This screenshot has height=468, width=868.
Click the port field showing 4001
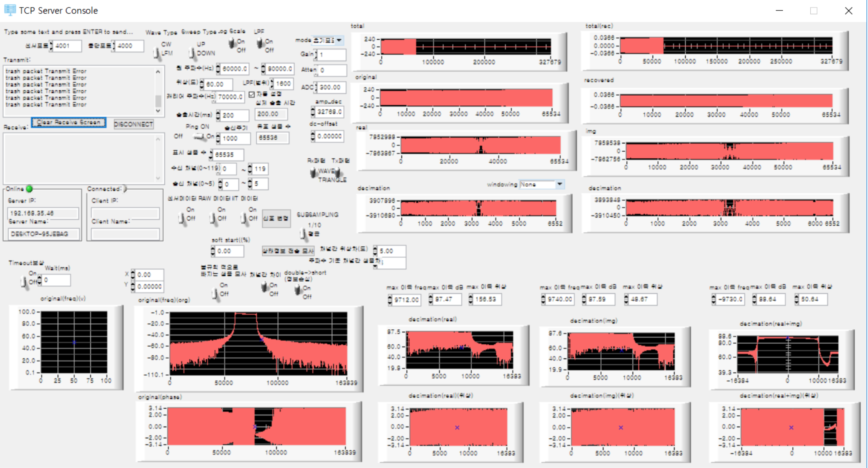click(x=67, y=46)
